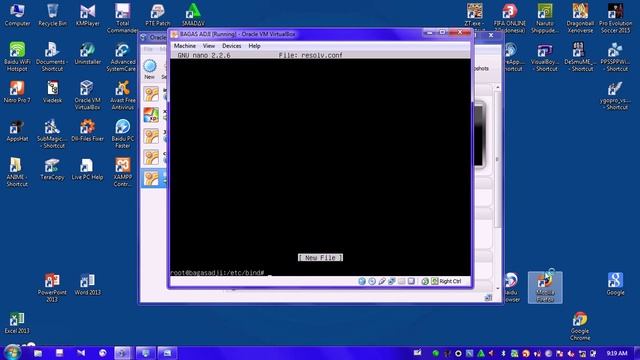Click the shared folders indicator in VM status bar
Viewport: 640px width, 360px height.
tap(402, 281)
